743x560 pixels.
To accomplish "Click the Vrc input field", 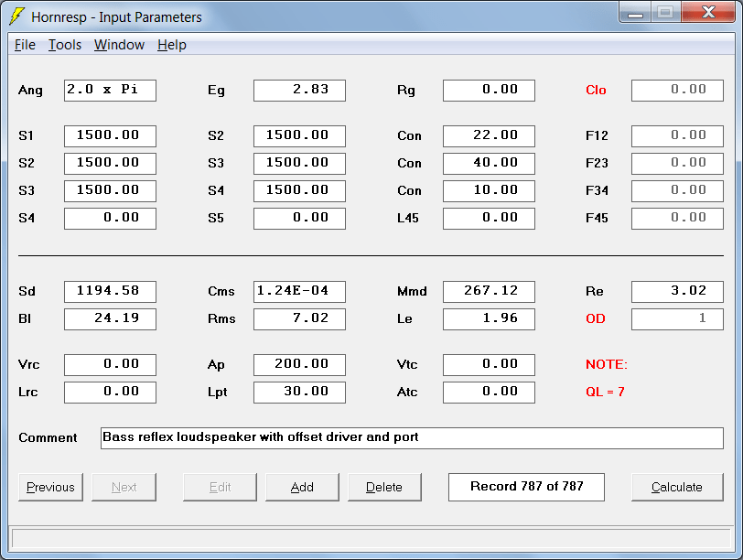I will coord(110,365).
